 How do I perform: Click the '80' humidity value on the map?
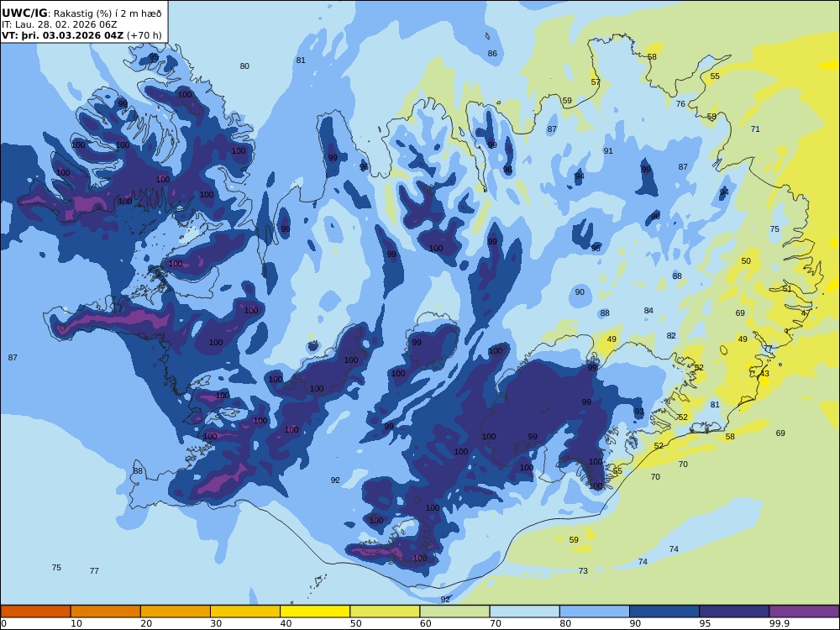(x=244, y=66)
